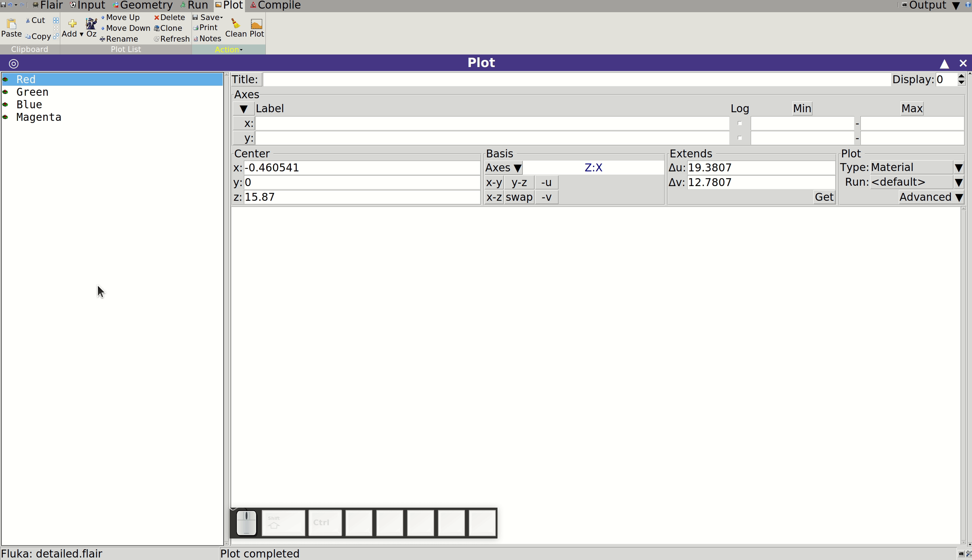Viewport: 972px width, 560px height.
Task: Open Notes for the plot
Action: point(207,38)
